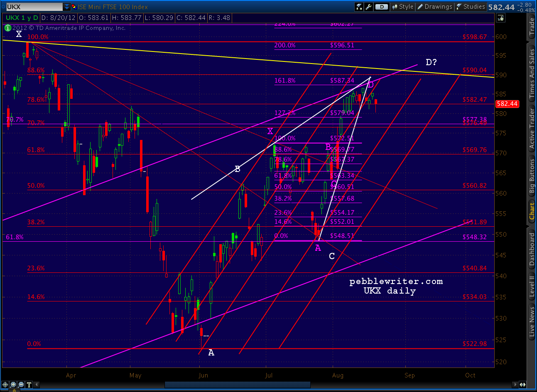Image resolution: width=537 pixels, height=392 pixels.
Task: Zoom in using the plus magnifier icon
Action: [x=14, y=385]
